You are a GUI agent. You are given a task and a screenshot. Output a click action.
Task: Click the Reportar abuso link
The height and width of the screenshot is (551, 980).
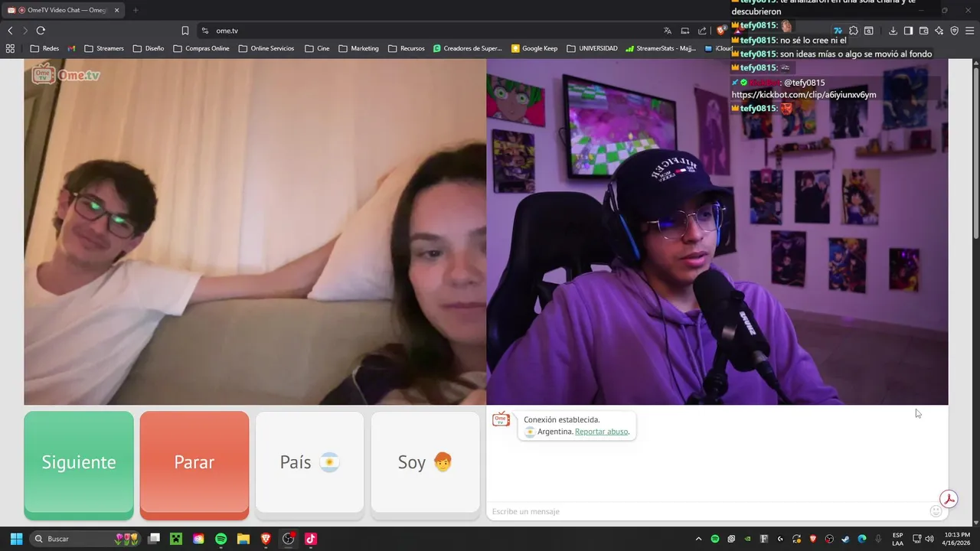coord(602,432)
